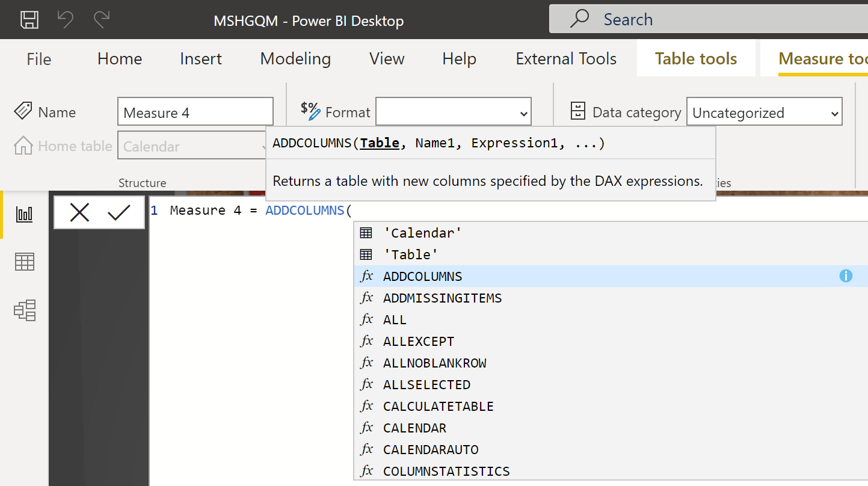Image resolution: width=868 pixels, height=486 pixels.
Task: Switch to the Insert ribbon tab
Action: [201, 58]
